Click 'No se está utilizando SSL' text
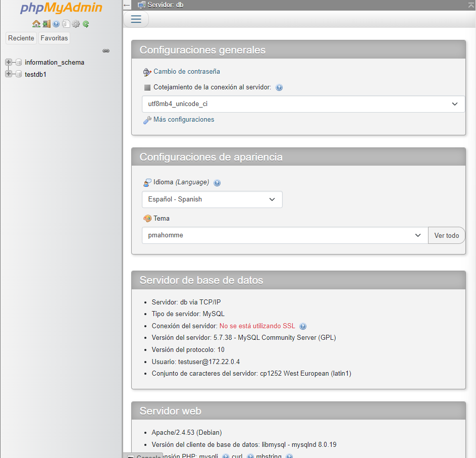This screenshot has width=476, height=458. click(257, 326)
